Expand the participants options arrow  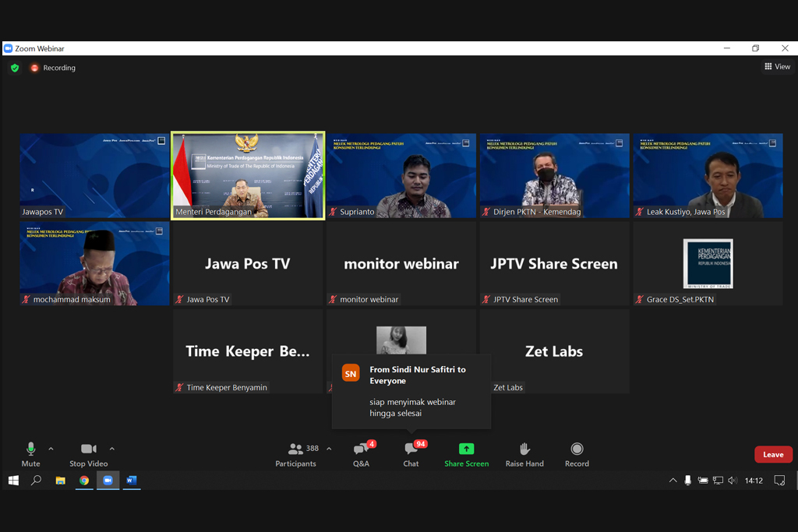[x=329, y=449]
